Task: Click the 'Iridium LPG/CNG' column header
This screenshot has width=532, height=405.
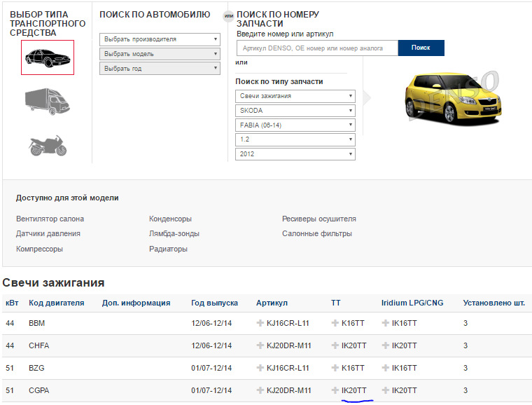Action: (412, 303)
